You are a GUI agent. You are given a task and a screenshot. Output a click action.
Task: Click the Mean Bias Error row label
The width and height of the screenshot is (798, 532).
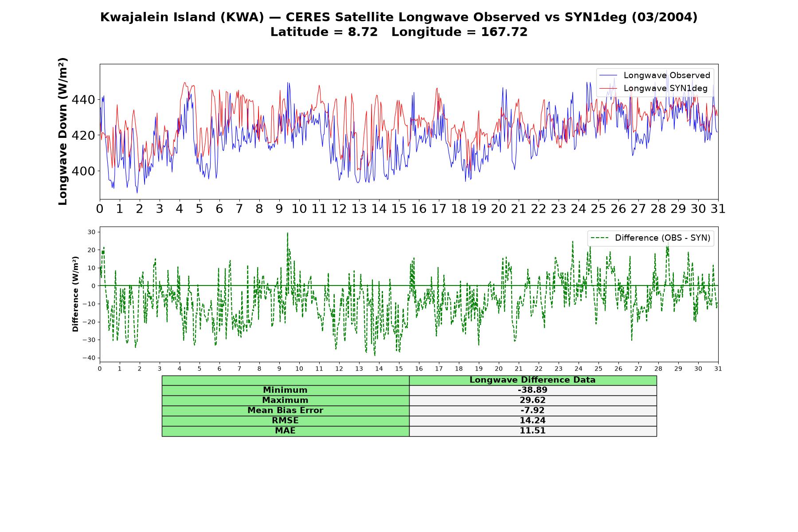click(x=285, y=411)
